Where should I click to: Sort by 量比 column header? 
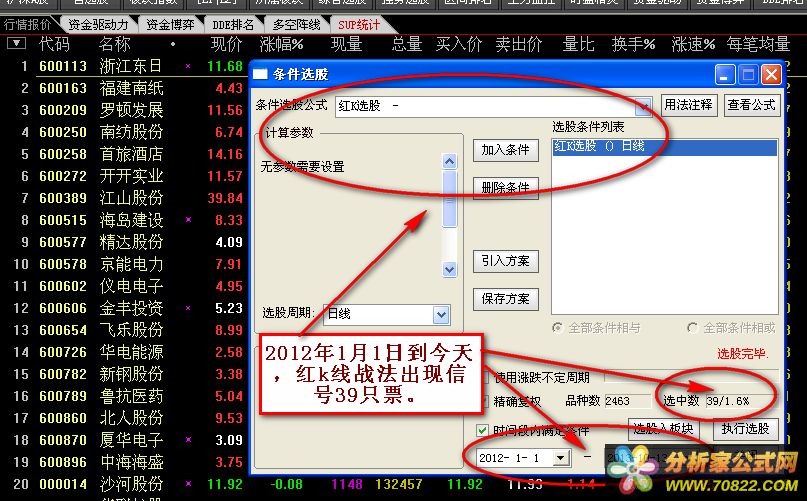tap(578, 44)
